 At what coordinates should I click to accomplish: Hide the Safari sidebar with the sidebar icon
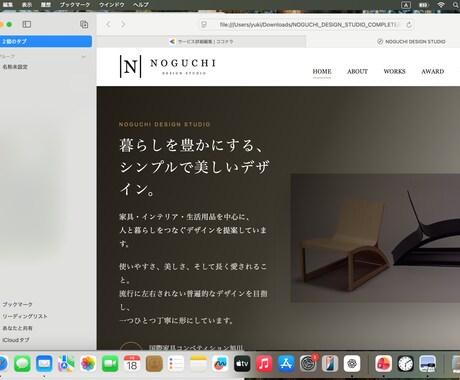coord(27,24)
